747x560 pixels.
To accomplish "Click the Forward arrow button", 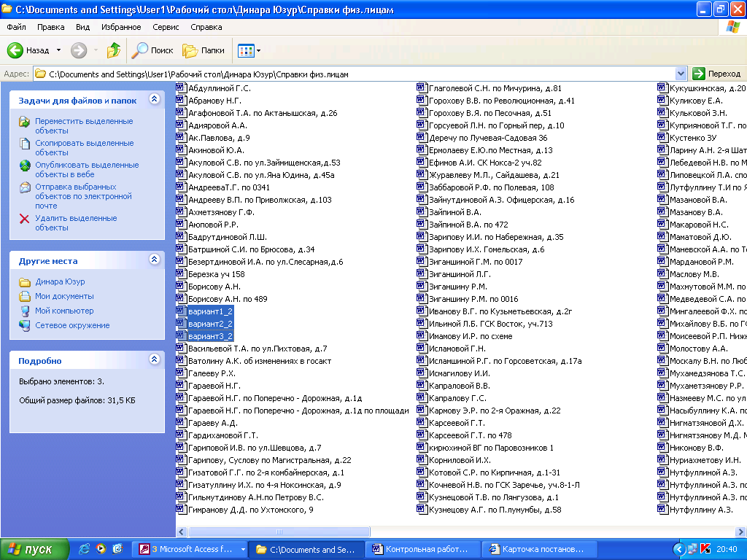I will pos(79,50).
